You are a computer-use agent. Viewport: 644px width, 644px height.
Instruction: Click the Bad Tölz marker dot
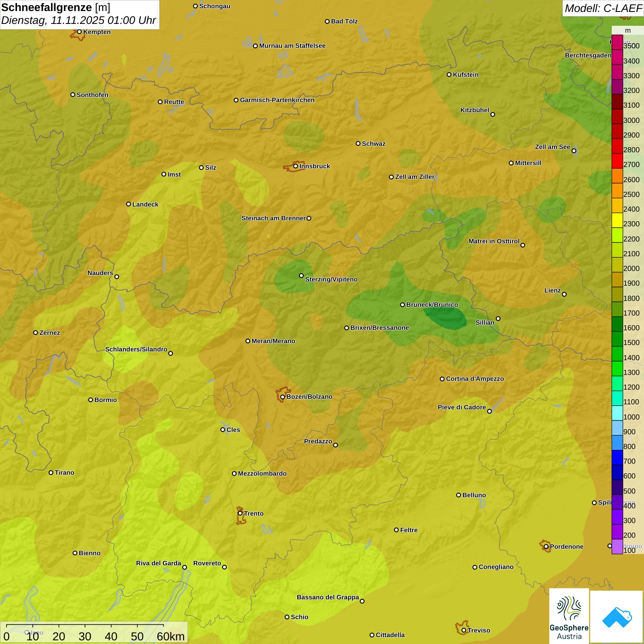click(x=327, y=21)
